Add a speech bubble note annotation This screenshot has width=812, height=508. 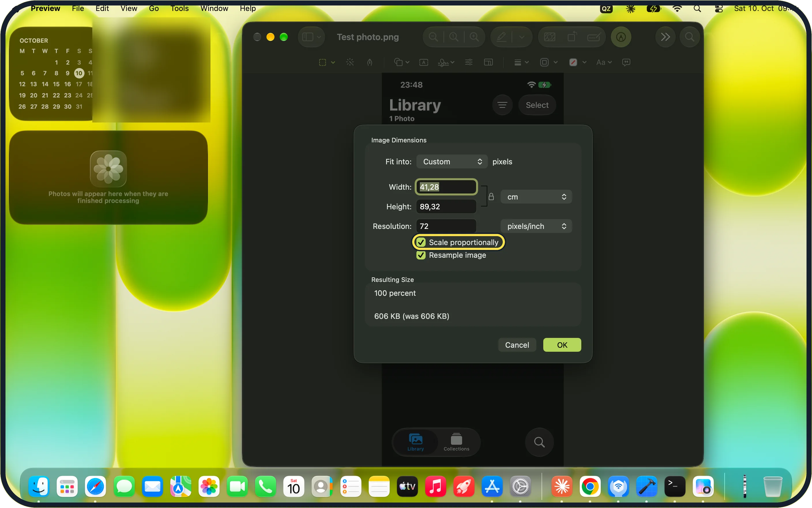coord(626,62)
